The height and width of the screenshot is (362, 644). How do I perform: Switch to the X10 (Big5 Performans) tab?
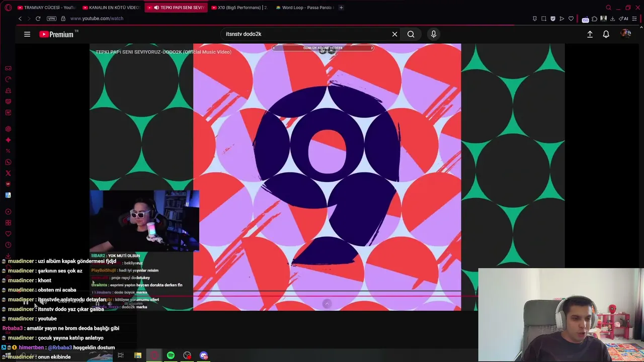240,8
